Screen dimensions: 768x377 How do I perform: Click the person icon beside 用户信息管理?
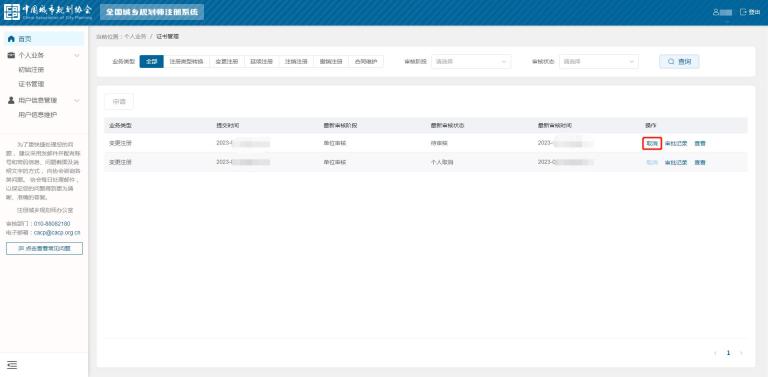click(11, 100)
